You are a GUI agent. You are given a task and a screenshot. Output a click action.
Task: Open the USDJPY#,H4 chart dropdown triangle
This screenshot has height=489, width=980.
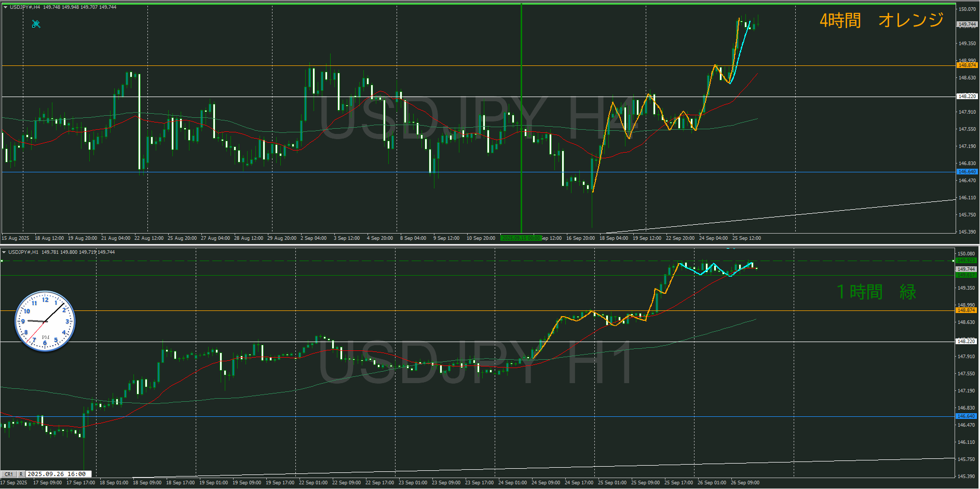tap(5, 7)
